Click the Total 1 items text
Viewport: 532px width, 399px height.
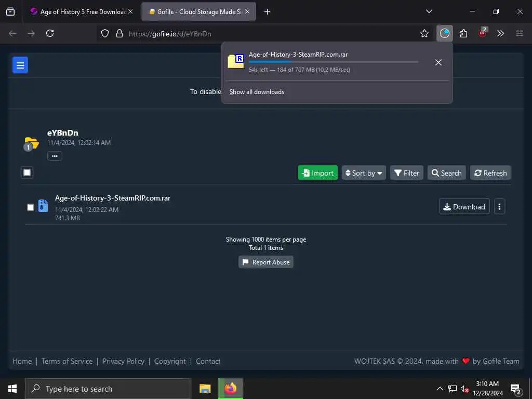[266, 248]
